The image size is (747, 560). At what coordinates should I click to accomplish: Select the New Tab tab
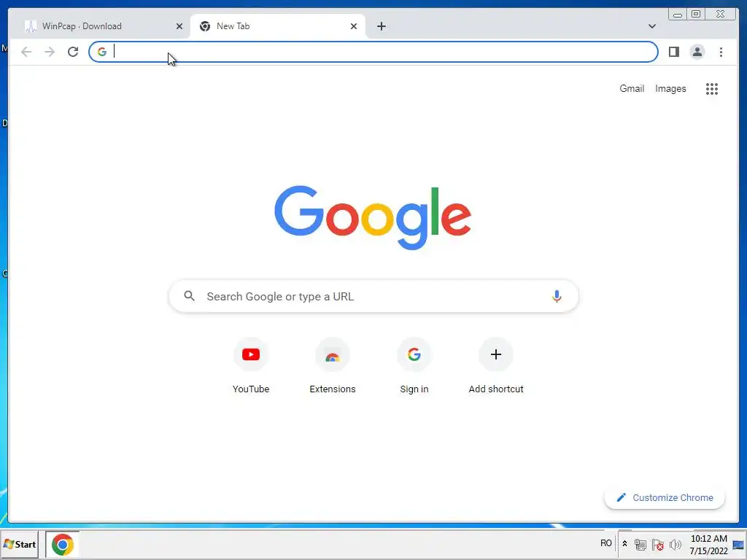pyautogui.click(x=278, y=26)
